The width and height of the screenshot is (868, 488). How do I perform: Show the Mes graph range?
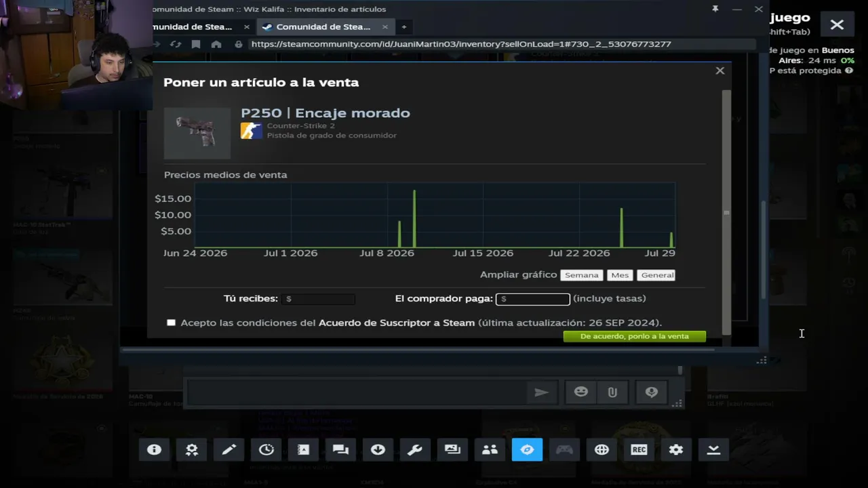point(620,275)
